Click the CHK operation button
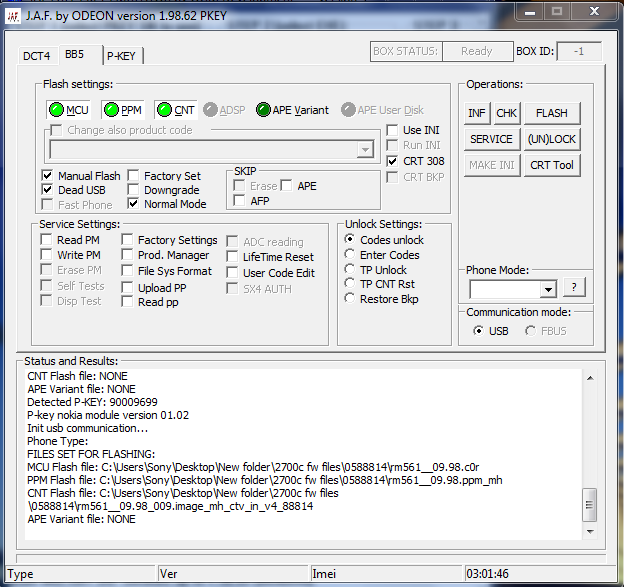The image size is (624, 587). 506,113
